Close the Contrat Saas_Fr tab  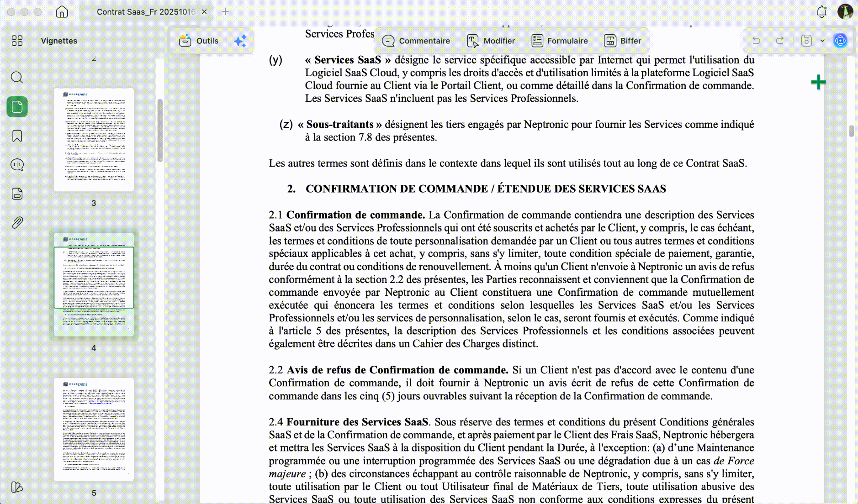coord(204,12)
